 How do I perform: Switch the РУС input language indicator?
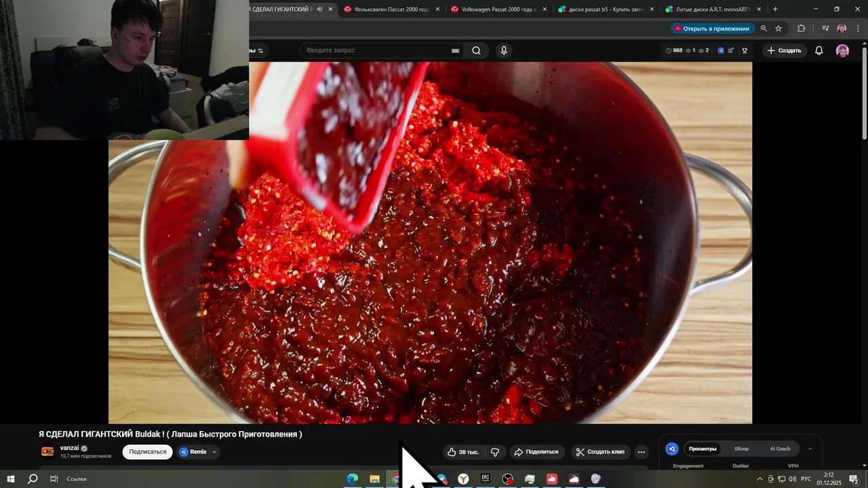(806, 479)
